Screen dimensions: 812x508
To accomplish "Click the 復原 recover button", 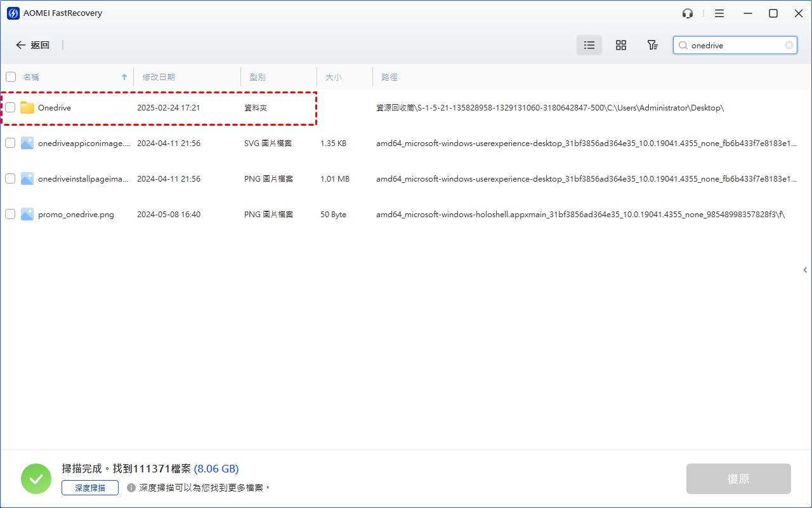I will [738, 479].
